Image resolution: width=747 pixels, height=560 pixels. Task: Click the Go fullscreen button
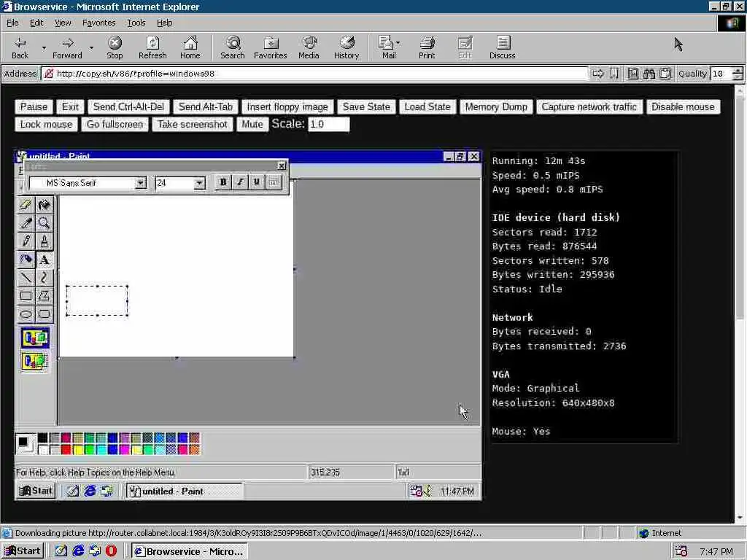click(x=115, y=124)
